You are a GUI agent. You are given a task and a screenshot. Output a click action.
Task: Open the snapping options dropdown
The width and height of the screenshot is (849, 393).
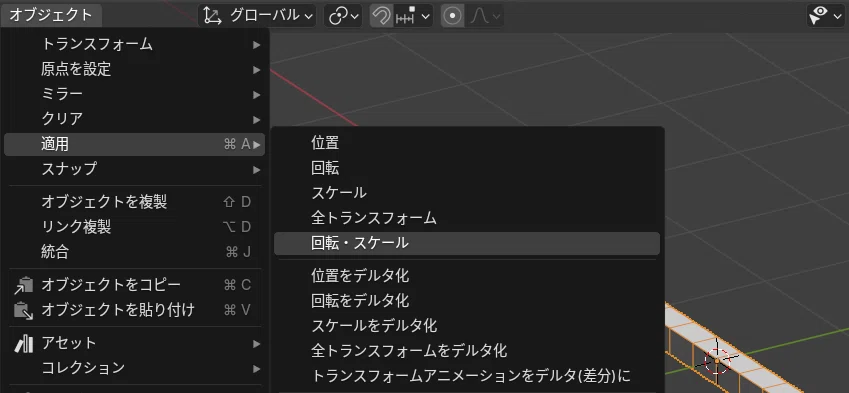[413, 16]
